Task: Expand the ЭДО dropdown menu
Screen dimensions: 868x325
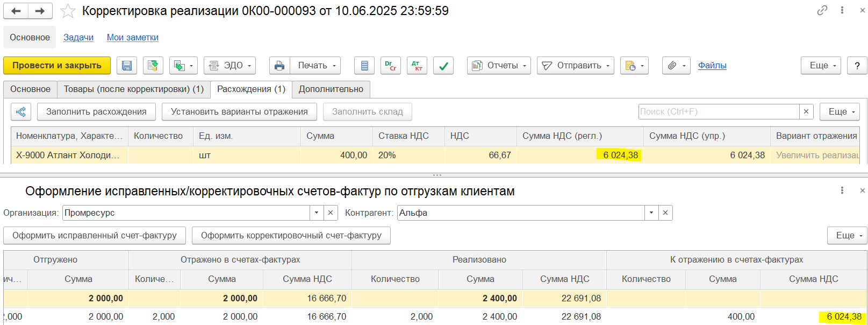Action: coord(229,66)
